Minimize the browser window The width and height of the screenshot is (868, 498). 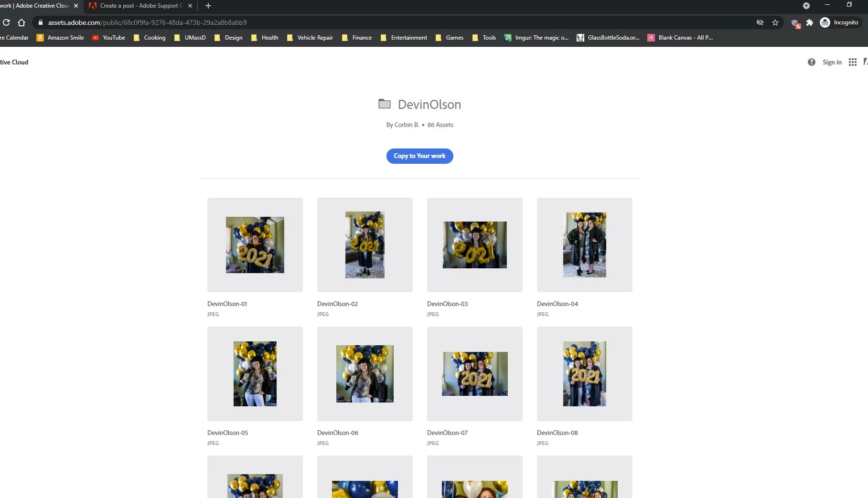point(827,5)
